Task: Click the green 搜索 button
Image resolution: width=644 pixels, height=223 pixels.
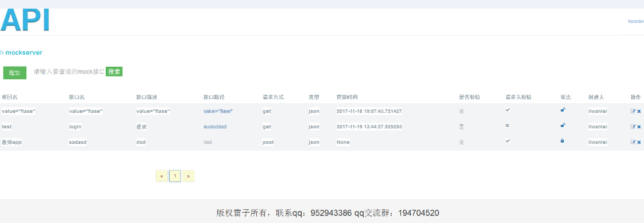Action: pos(114,71)
